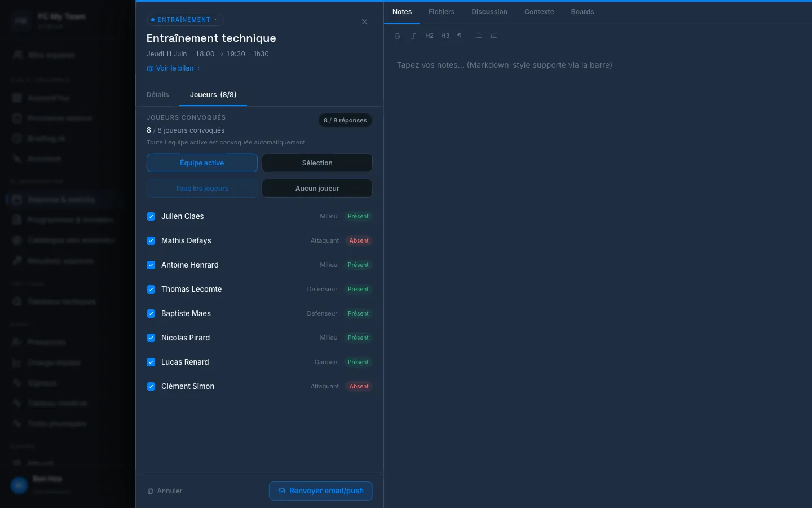Uncheck Julien Claes checkbox
812x508 pixels.
point(151,217)
